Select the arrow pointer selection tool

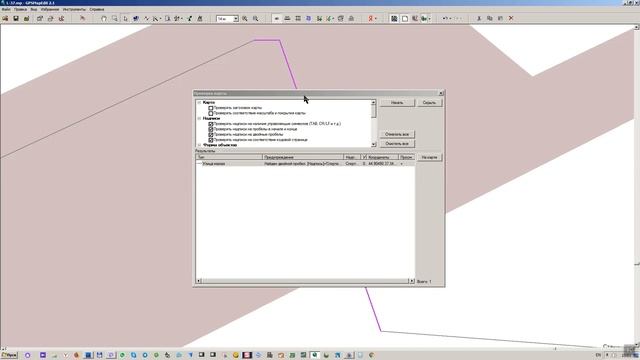[125, 18]
